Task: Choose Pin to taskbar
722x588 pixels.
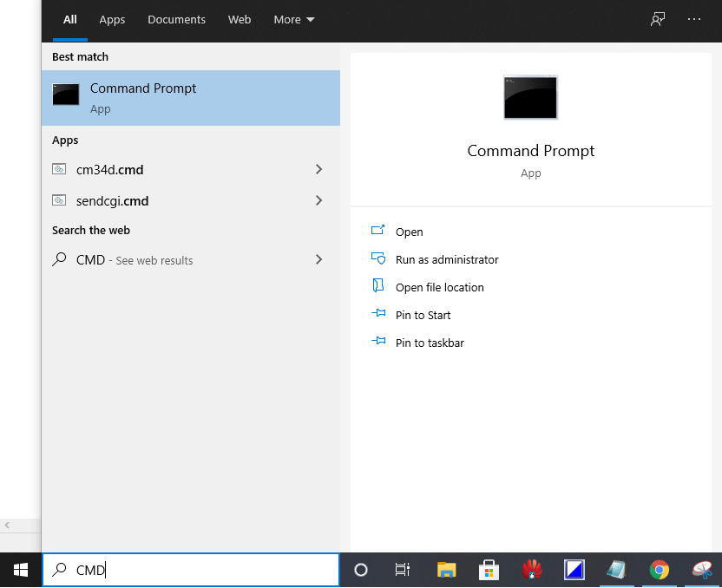Action: point(430,343)
